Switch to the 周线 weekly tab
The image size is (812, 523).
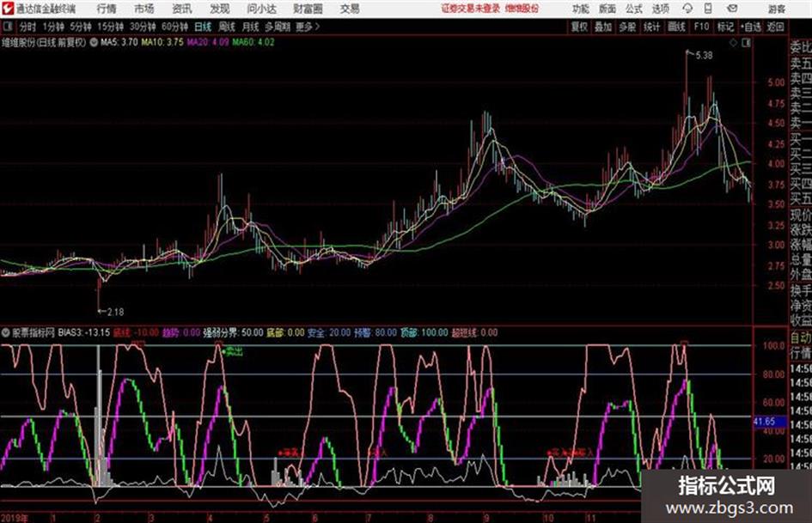click(x=227, y=27)
